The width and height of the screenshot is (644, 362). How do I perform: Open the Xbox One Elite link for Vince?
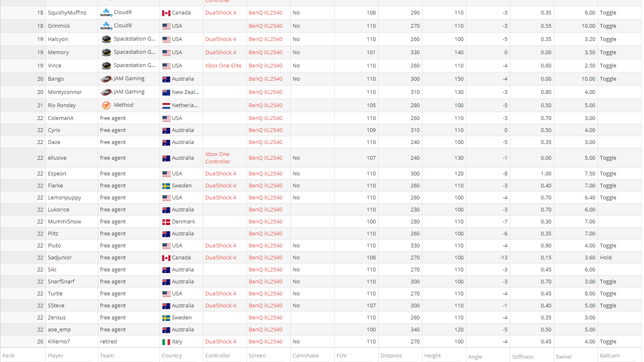[223, 66]
